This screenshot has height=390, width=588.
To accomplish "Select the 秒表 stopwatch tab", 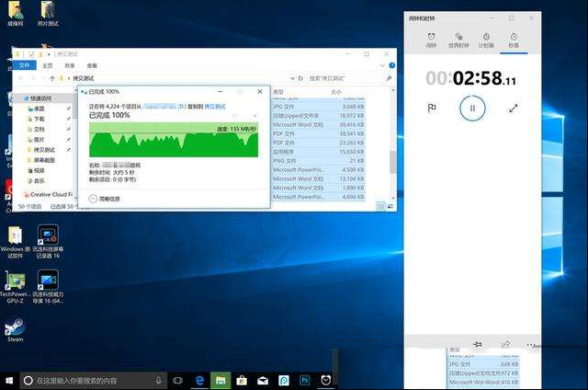I will point(514,40).
